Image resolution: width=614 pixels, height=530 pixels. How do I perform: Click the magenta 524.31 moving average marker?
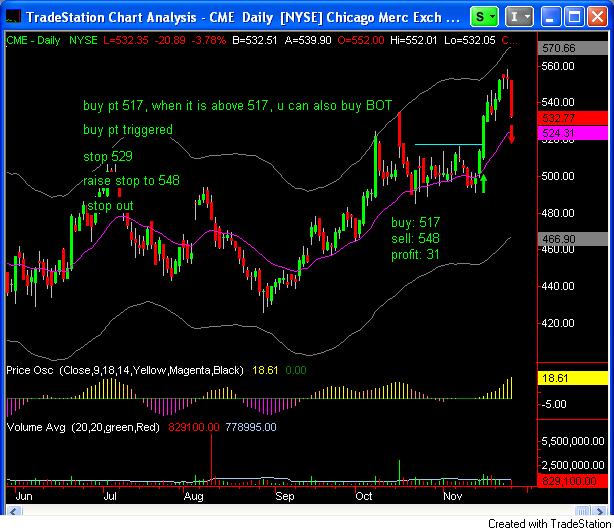pos(573,133)
